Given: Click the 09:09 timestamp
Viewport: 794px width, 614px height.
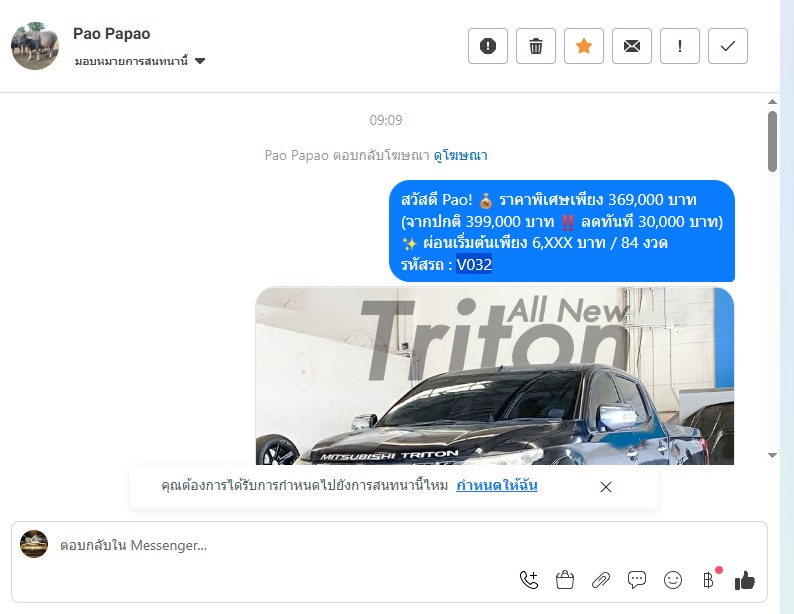Looking at the screenshot, I should pyautogui.click(x=386, y=120).
